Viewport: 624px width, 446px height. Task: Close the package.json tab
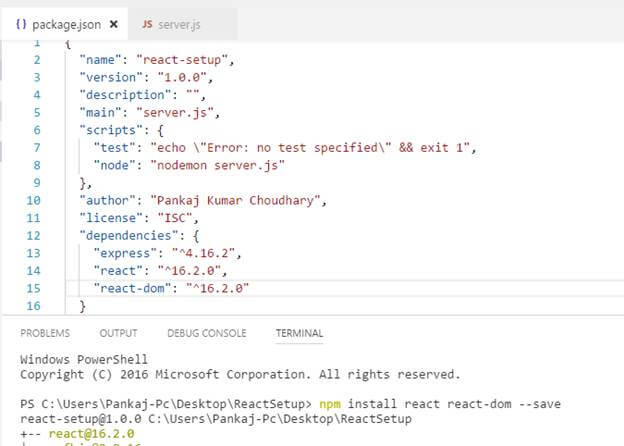tap(113, 25)
